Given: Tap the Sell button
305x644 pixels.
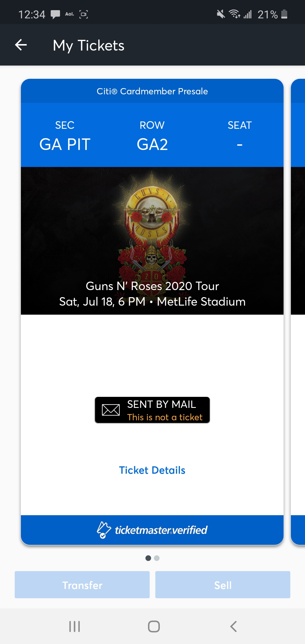Looking at the screenshot, I should [223, 585].
